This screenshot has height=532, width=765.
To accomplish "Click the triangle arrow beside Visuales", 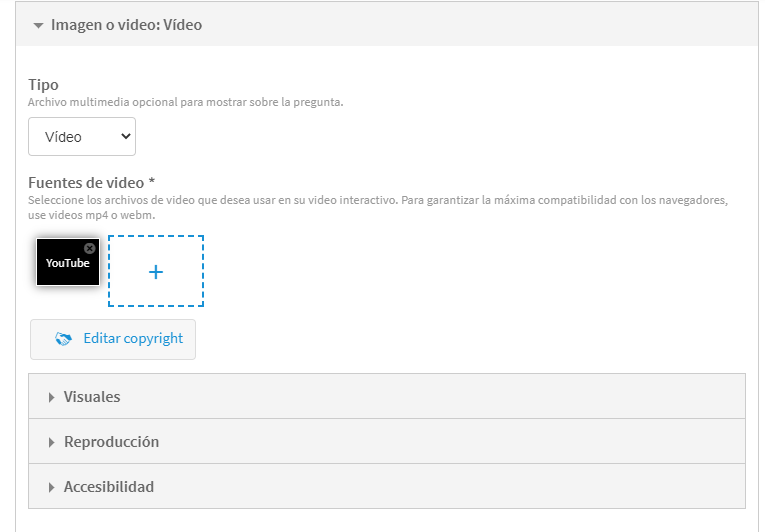I will [52, 397].
